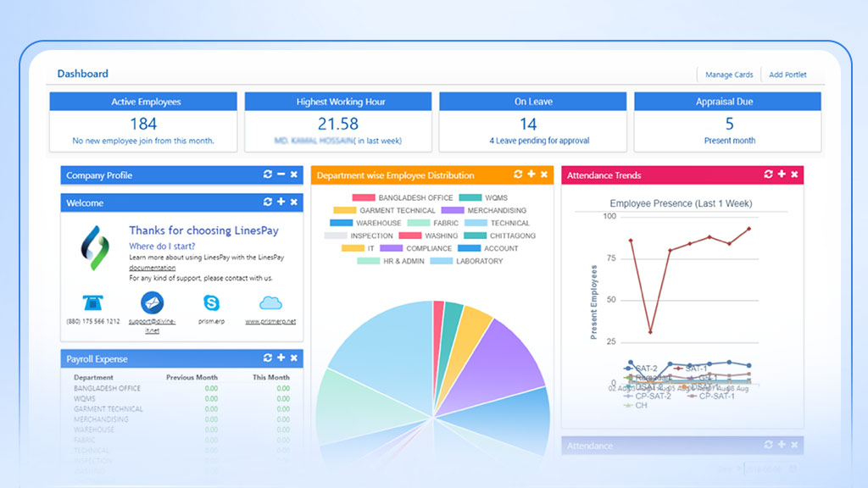
Task: Refresh the Company Profile panel
Action: [269, 175]
